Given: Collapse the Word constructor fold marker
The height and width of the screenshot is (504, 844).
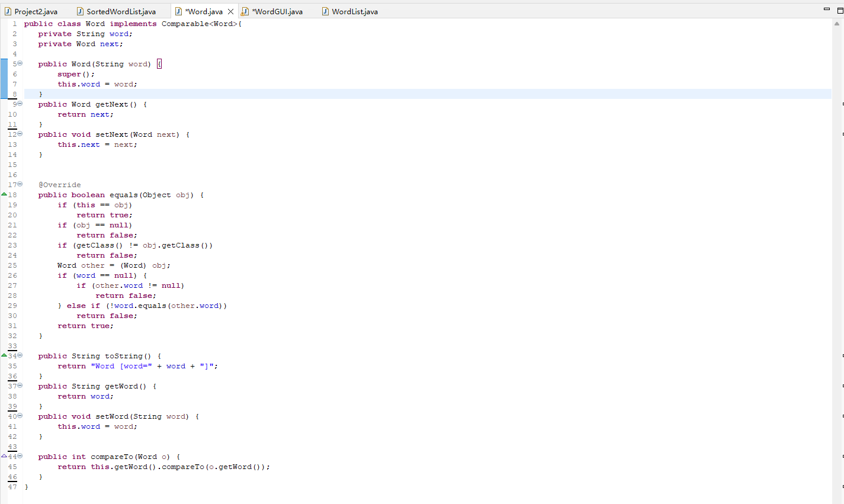Looking at the screenshot, I should [x=19, y=63].
